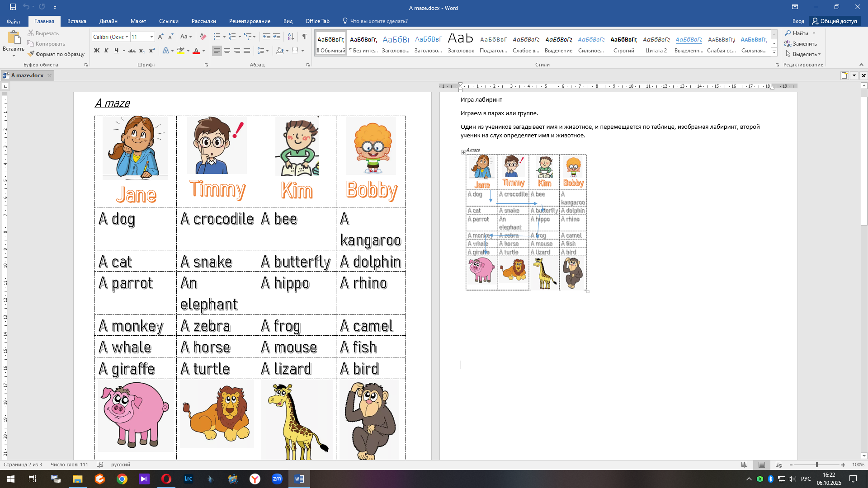The image size is (868, 488).
Task: Increase font size with the grow button
Action: [x=160, y=37]
